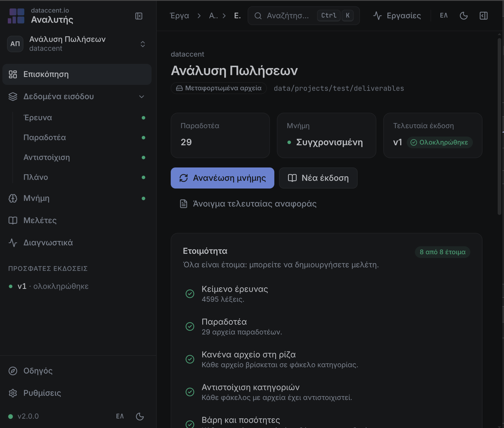Go to the Μελέτες section
The height and width of the screenshot is (428, 504).
coord(77,220)
